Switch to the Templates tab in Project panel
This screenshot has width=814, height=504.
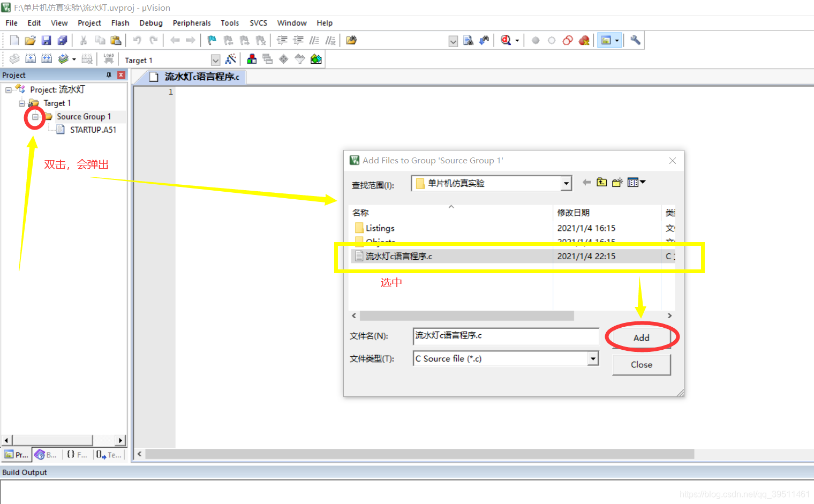(109, 455)
